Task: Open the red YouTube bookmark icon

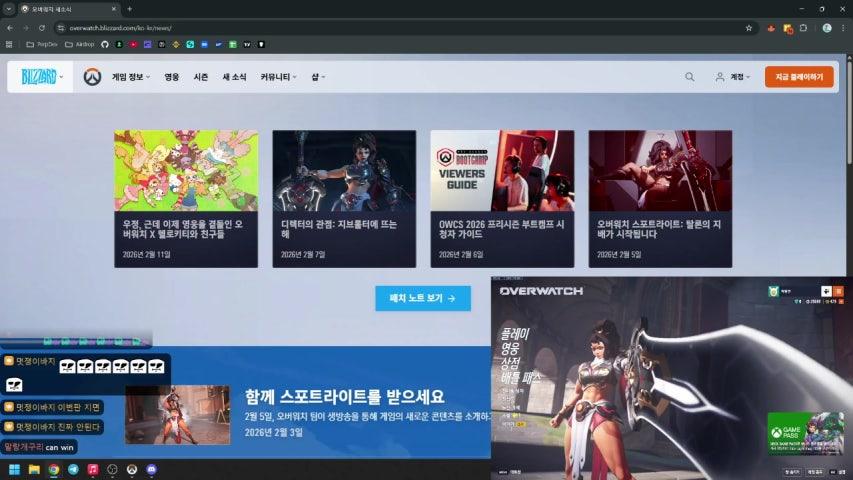Action: click(133, 45)
